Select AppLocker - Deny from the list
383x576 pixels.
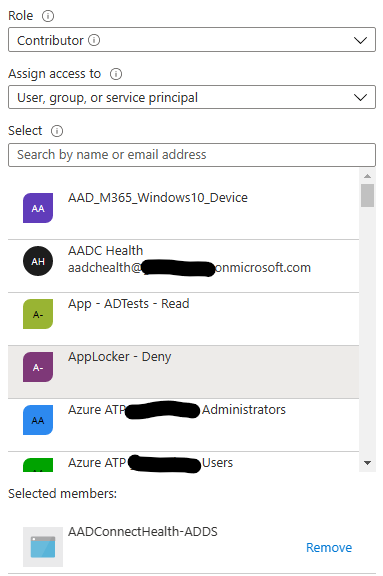[184, 372]
